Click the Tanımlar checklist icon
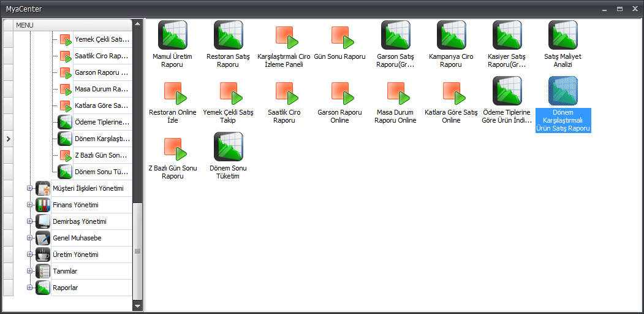 click(x=43, y=271)
